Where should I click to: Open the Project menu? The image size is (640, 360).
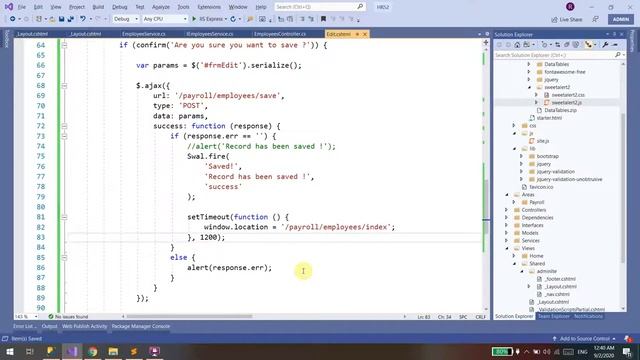click(77, 7)
